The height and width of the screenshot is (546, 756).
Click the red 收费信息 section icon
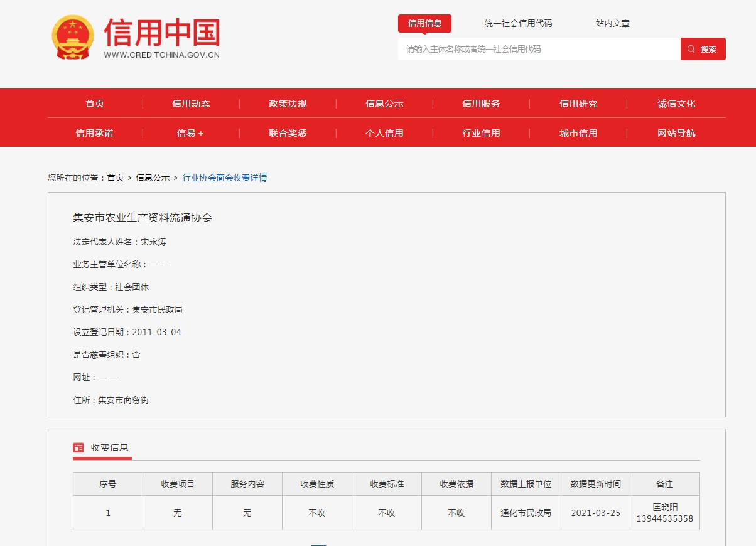click(x=78, y=447)
